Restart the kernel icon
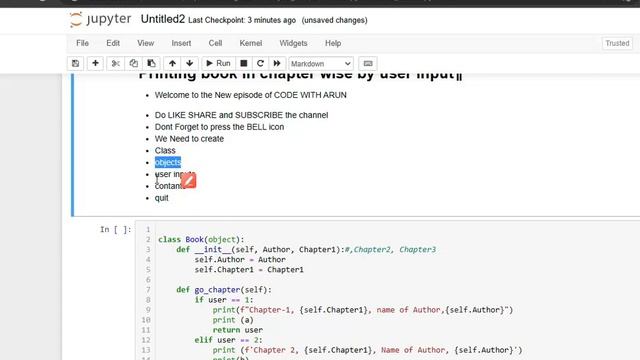Image resolution: width=640 pixels, height=360 pixels. click(260, 63)
